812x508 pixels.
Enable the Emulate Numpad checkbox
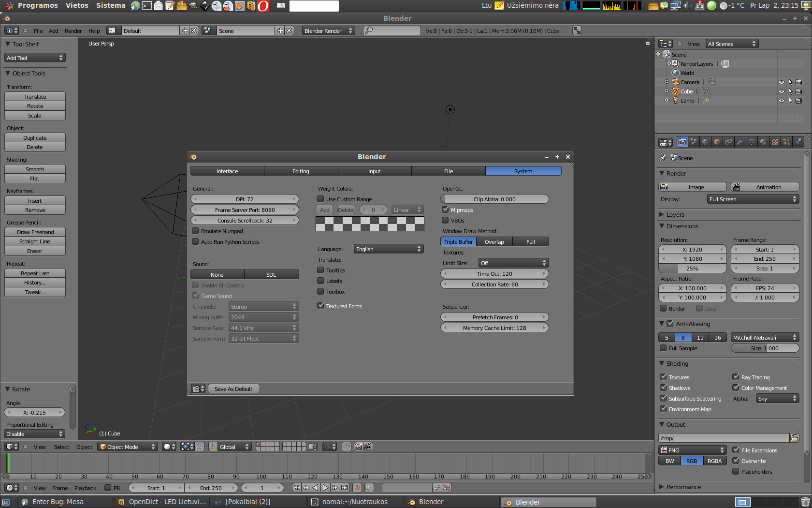click(x=196, y=231)
